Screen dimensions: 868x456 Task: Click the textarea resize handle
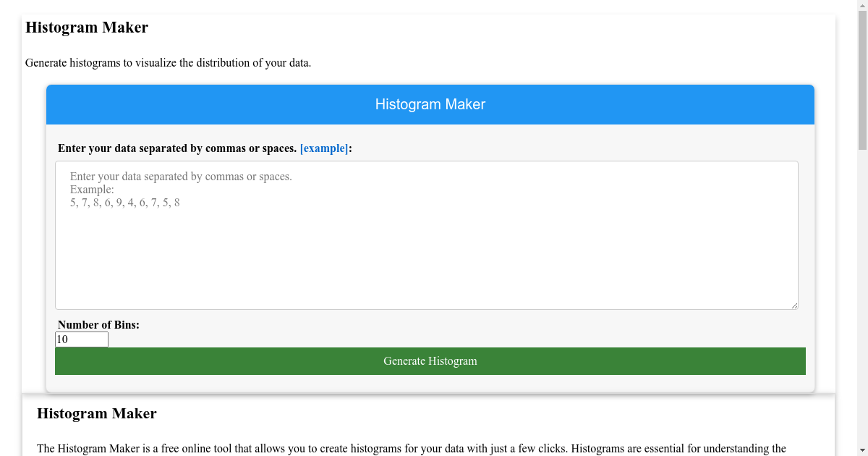(794, 305)
